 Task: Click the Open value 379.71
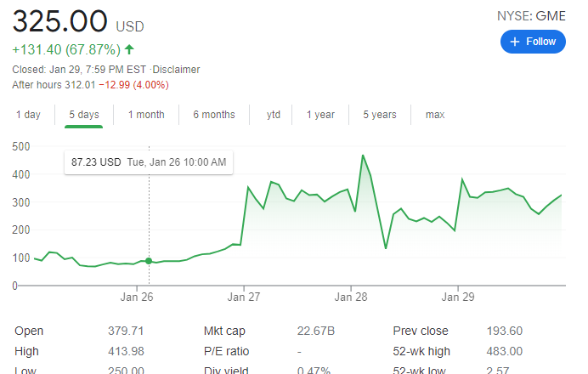pos(126,331)
